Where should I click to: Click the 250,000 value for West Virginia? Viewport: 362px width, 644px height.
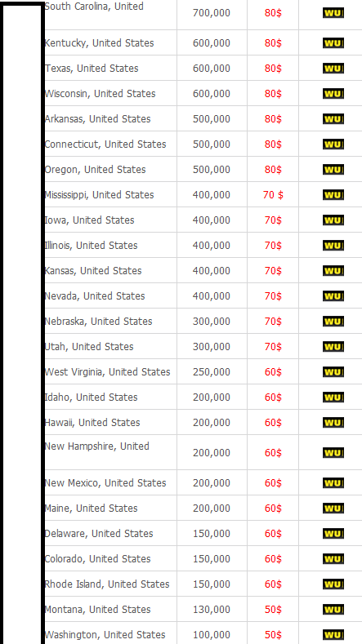[x=212, y=372]
